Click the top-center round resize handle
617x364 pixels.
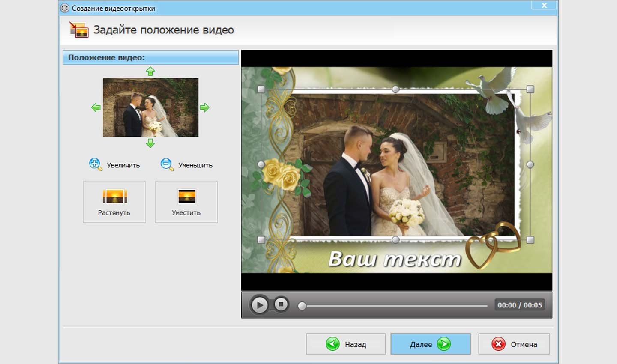[395, 89]
